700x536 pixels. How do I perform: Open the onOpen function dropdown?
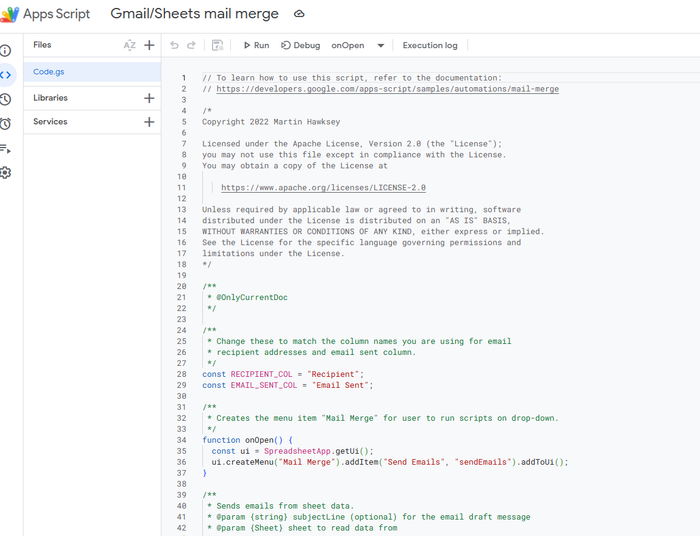pyautogui.click(x=358, y=45)
